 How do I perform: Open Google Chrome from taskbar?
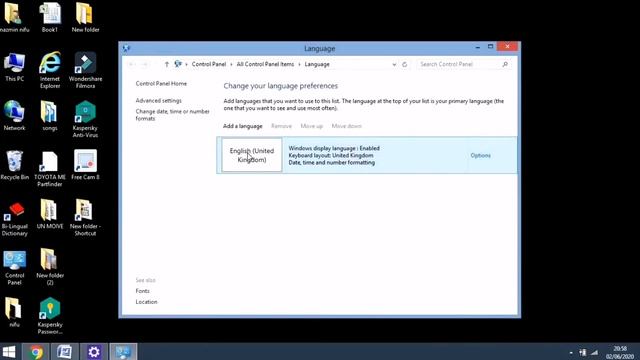[36, 352]
